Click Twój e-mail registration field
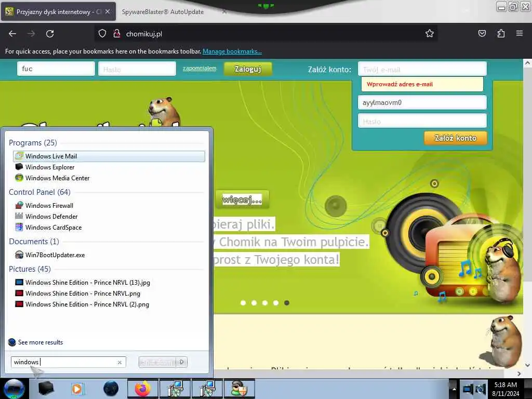532x399 pixels. coord(422,69)
